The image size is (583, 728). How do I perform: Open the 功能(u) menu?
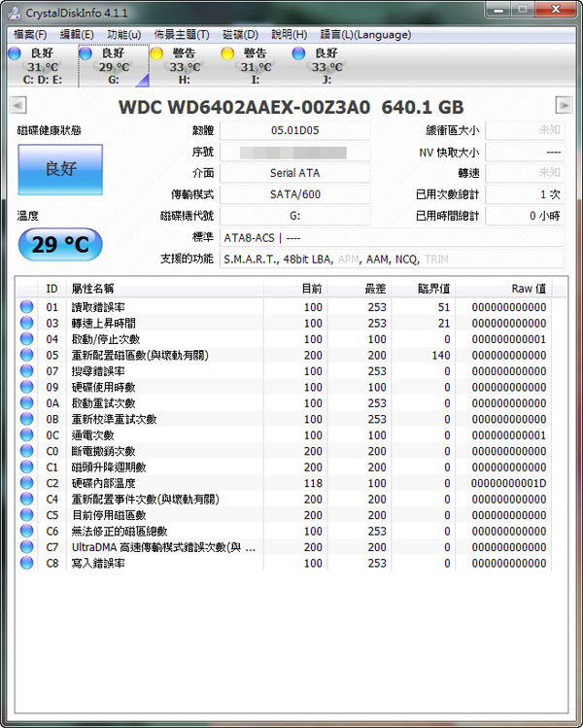click(124, 35)
